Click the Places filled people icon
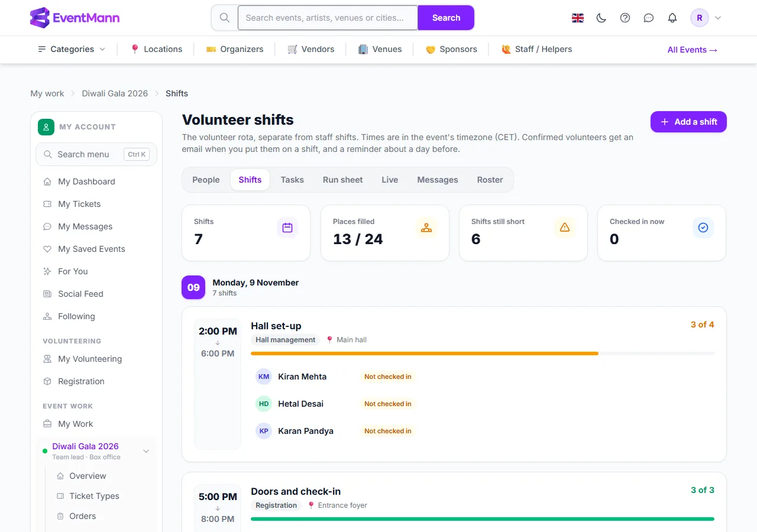This screenshot has width=757, height=532. pyautogui.click(x=426, y=228)
